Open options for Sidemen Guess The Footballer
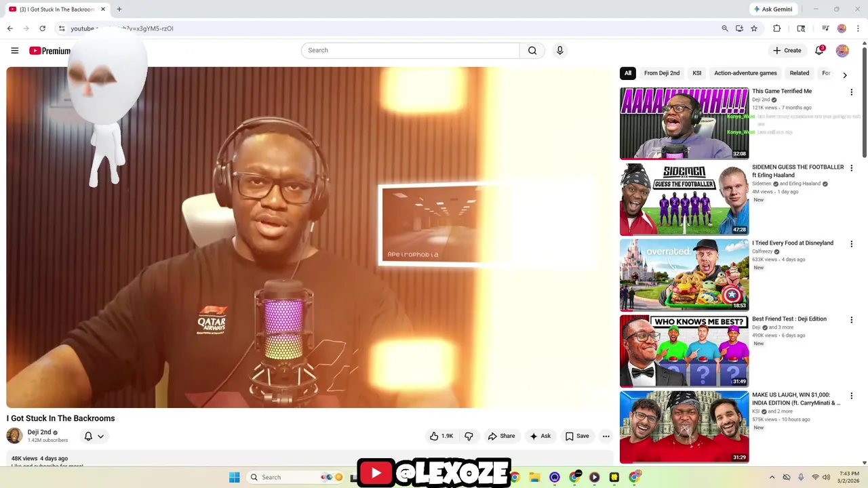This screenshot has height=488, width=868. click(852, 168)
